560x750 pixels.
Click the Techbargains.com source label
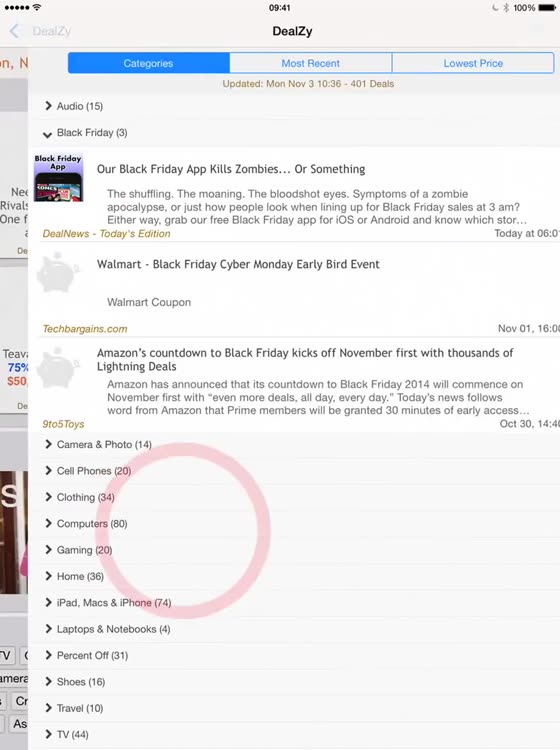click(85, 329)
